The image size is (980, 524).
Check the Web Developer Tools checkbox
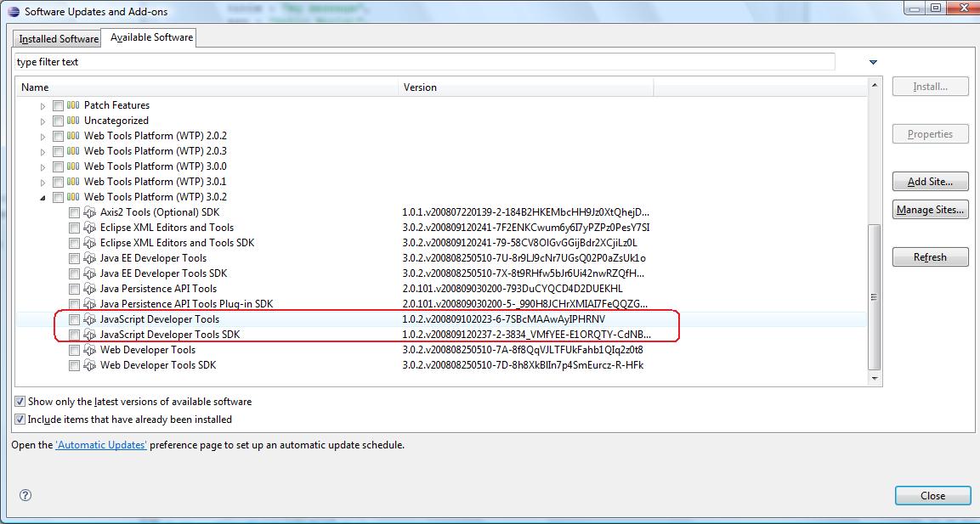coord(75,350)
